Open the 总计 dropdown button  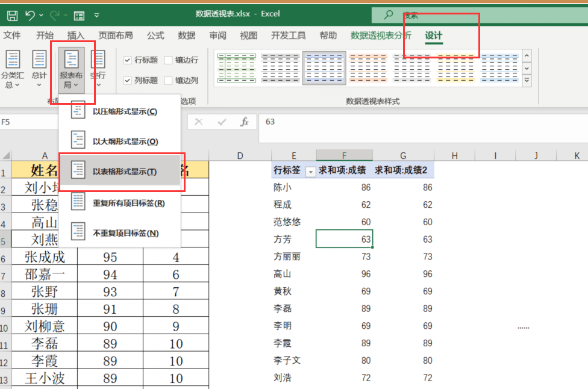tap(39, 70)
